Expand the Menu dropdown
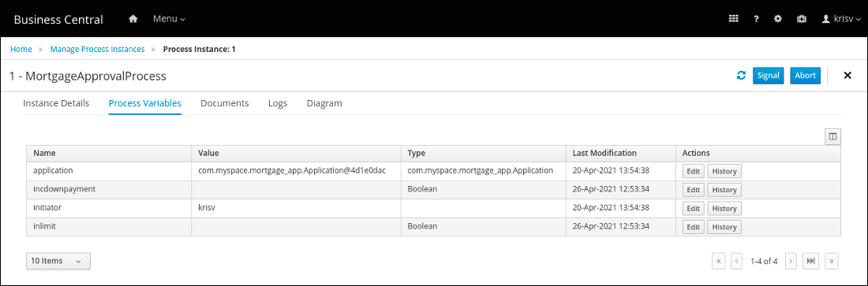Screen dimensions: 868x286 [169, 19]
